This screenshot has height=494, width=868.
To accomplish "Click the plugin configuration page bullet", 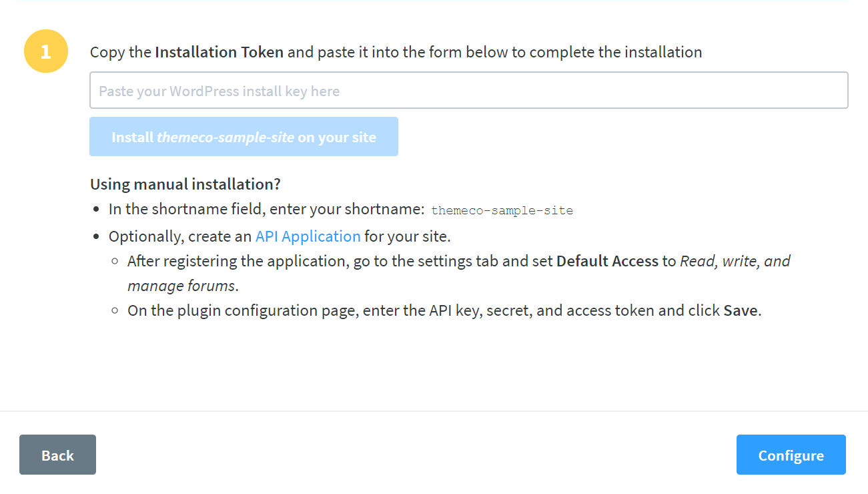I will click(x=115, y=310).
